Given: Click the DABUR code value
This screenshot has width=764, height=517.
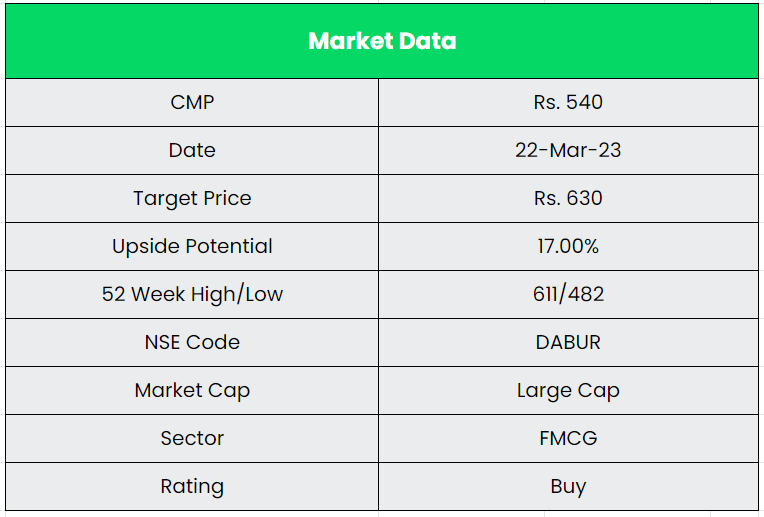Looking at the screenshot, I should [568, 342].
